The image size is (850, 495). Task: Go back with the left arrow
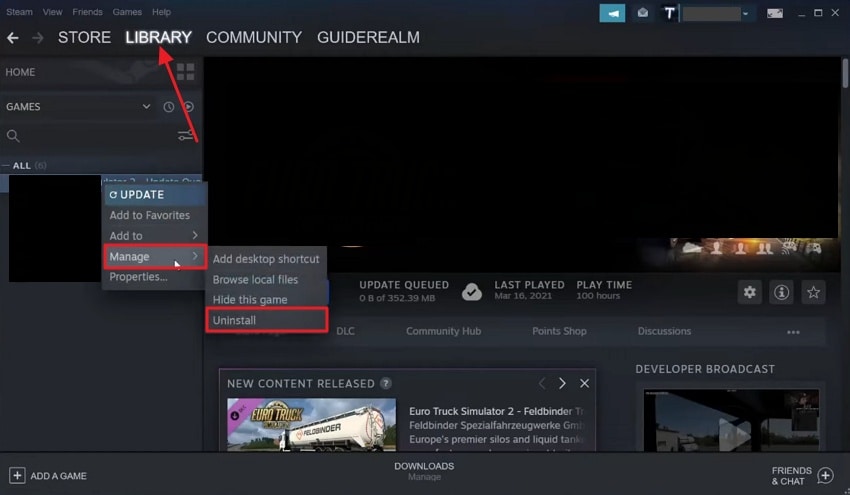click(x=12, y=37)
